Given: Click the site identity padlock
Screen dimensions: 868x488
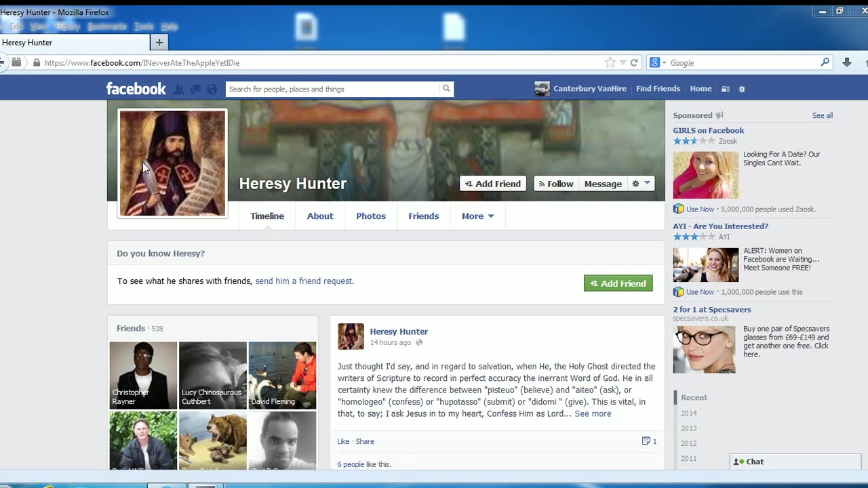Looking at the screenshot, I should [x=37, y=62].
